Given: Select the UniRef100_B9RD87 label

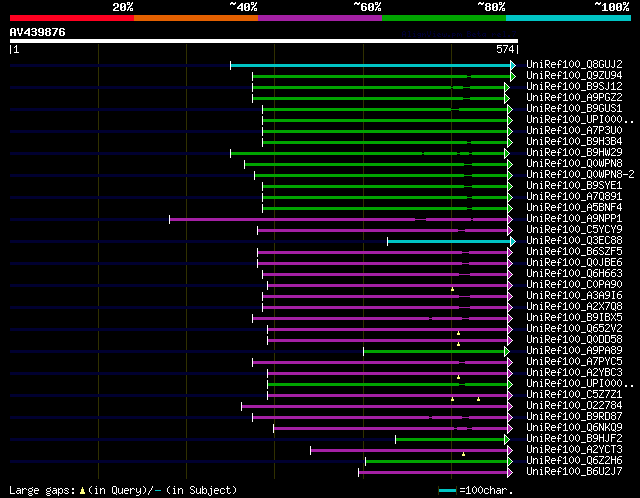Looking at the screenshot, I should (x=574, y=417).
